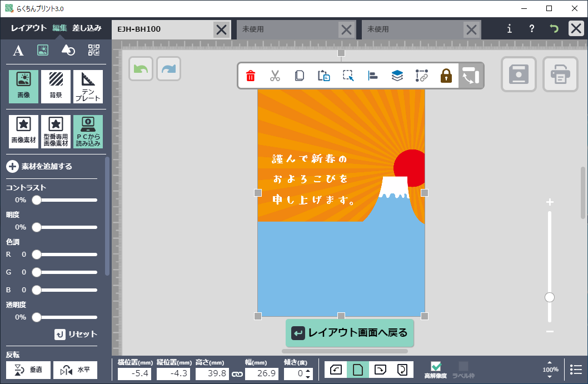Image resolution: width=588 pixels, height=384 pixels.
Task: Select the EJH-BH100 document tab
Action: click(x=162, y=29)
